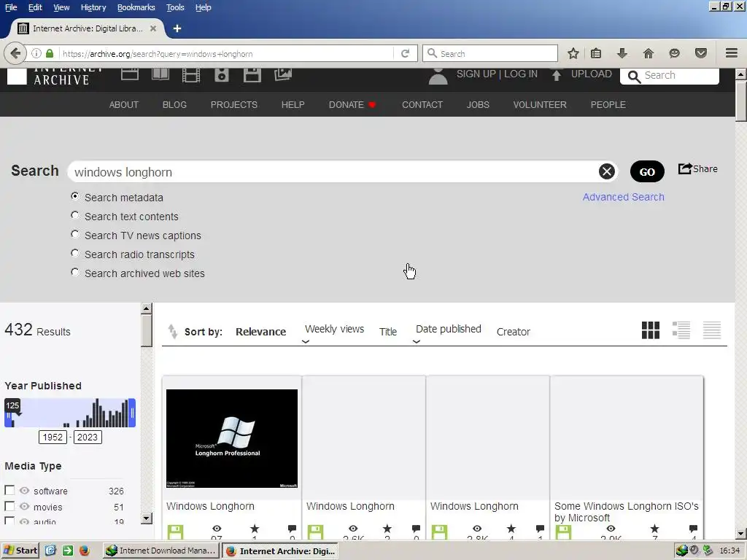Screen dimensions: 747x560
Task: Expand Weekly views sort dropdown
Action: (x=306, y=341)
